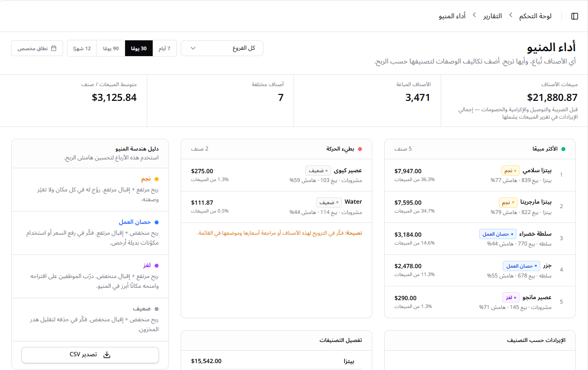This screenshot has height=370, width=588.
Task: Export data with تصدير CSV button
Action: click(90, 355)
